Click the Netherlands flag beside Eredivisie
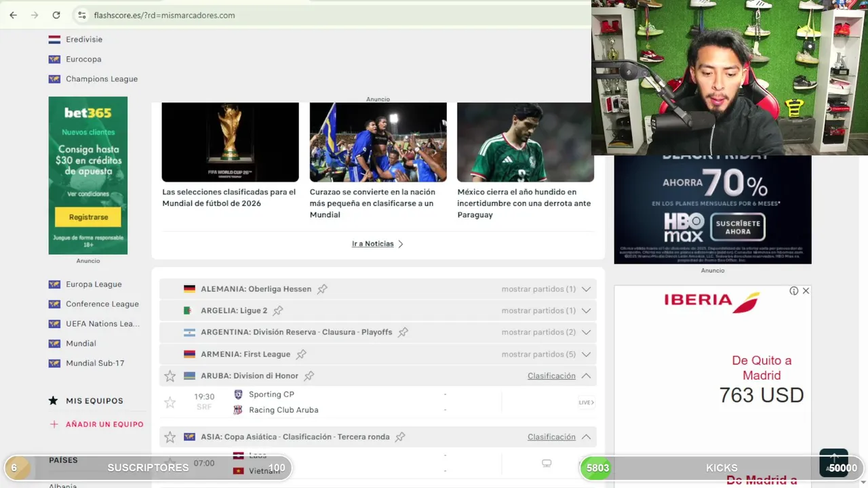The width and height of the screenshot is (868, 488). click(54, 39)
